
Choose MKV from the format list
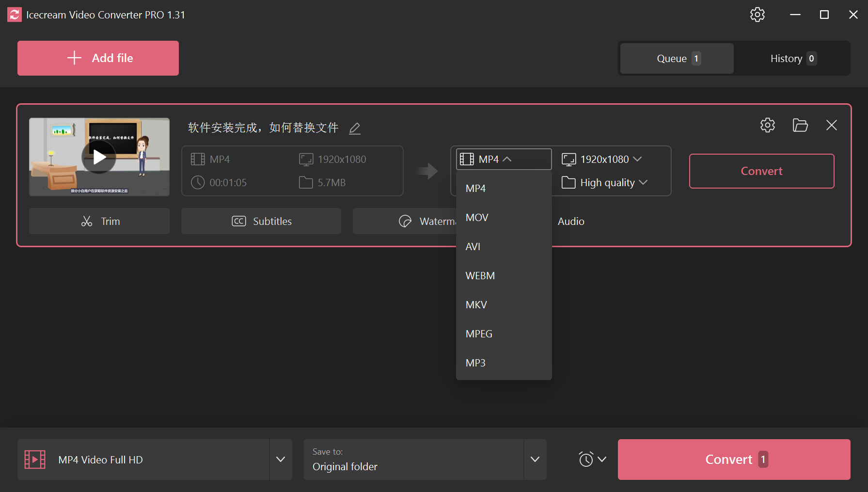(x=504, y=305)
